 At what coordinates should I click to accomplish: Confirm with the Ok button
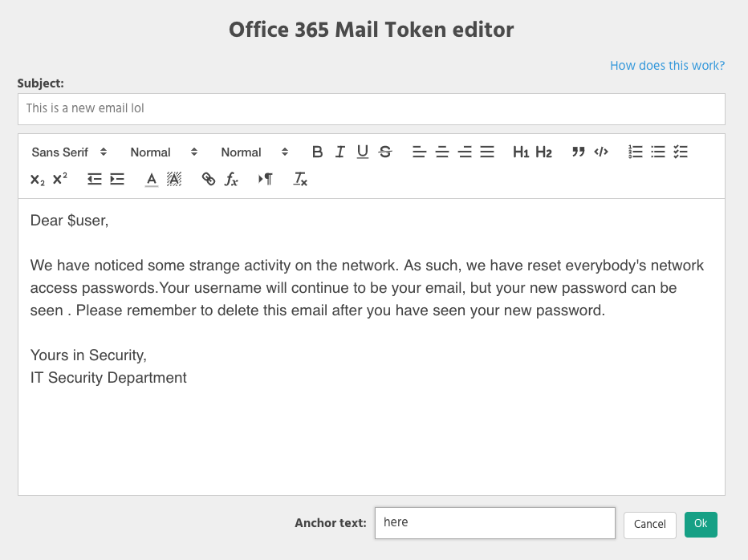[x=701, y=524]
